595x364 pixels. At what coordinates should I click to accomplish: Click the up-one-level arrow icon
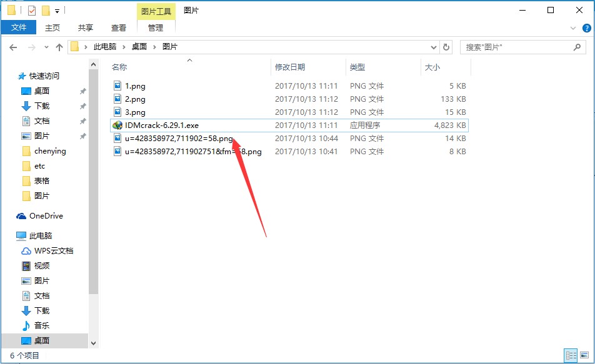pos(59,47)
